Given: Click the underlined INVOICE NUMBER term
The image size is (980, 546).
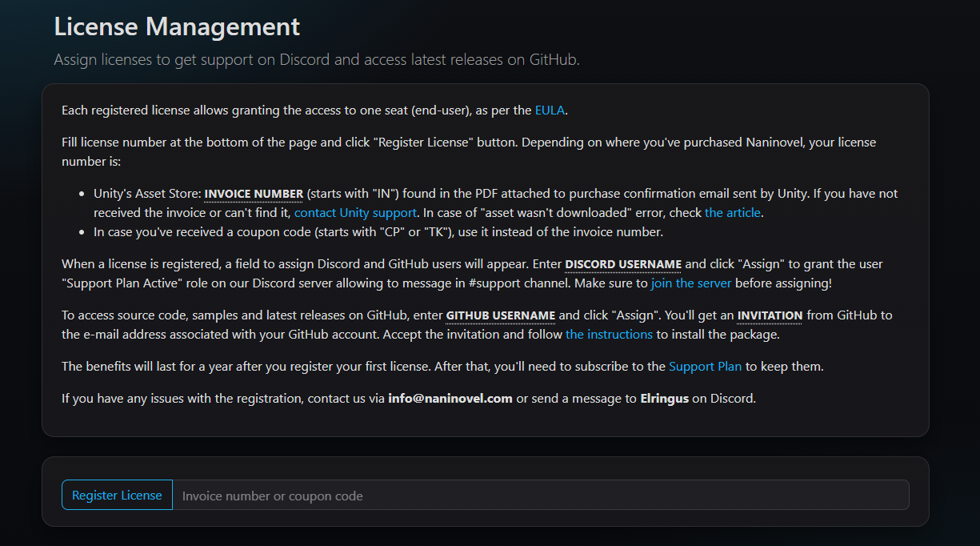Looking at the screenshot, I should click(254, 194).
